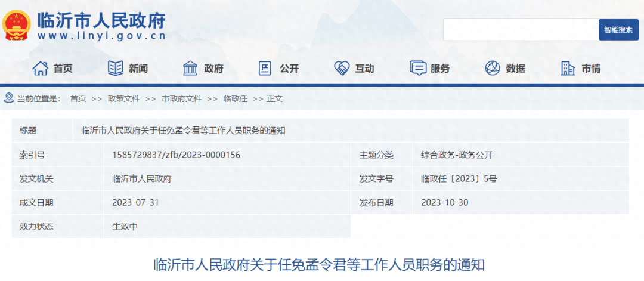Go to 市政府文件 breadcrumb link

pos(181,98)
